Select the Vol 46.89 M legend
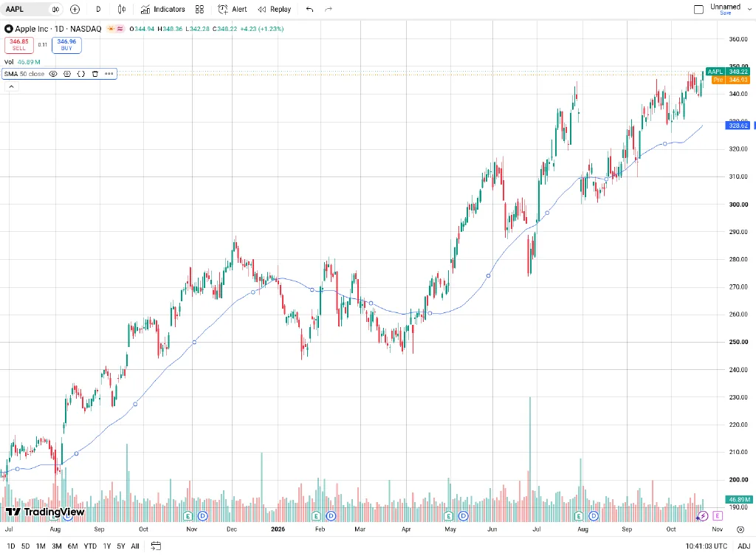Screen dimensions: 756x556 (x=22, y=62)
